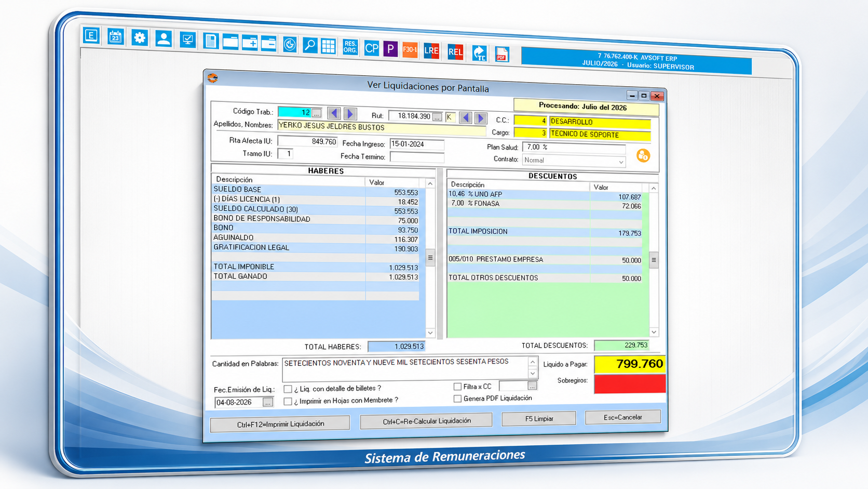Click the Plan Salud field
Image resolution: width=868 pixels, height=489 pixels.
574,148
